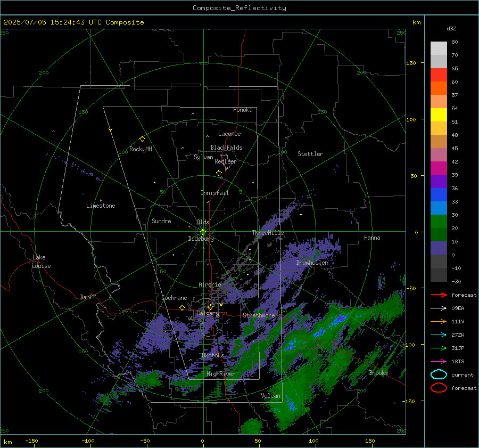Click the Okotoks town label
Screen dimensions: 479x448
pos(213,355)
